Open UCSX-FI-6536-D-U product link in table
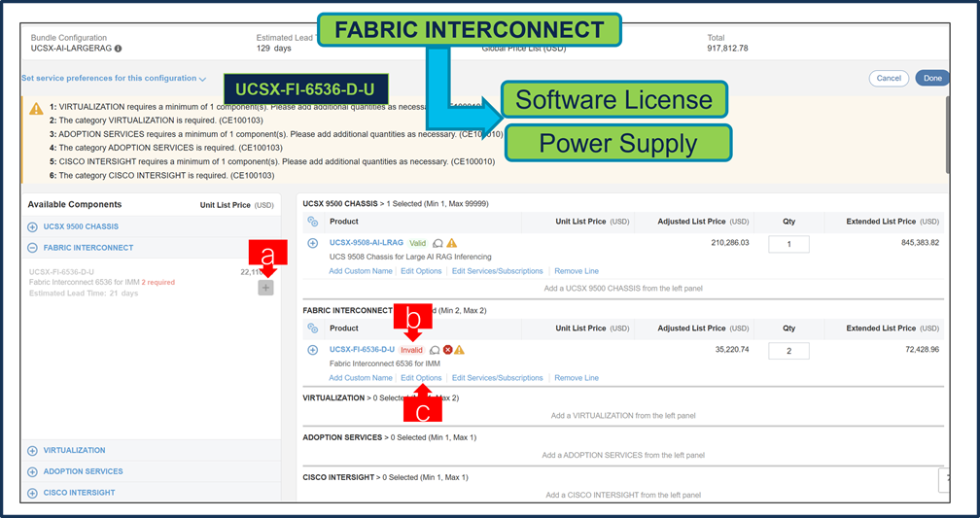This screenshot has height=518, width=980. 362,349
